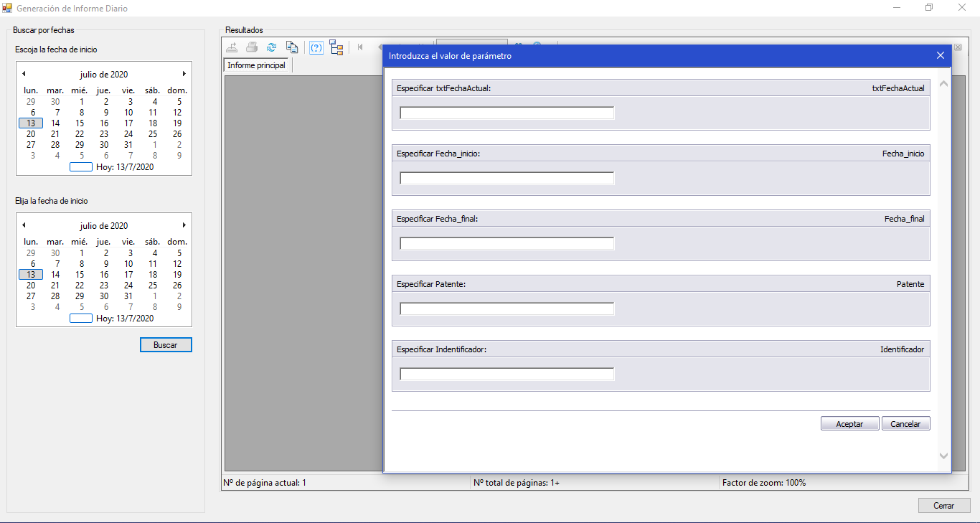Image resolution: width=980 pixels, height=523 pixels.
Task: Click the copy icon in report toolbar
Action: pyautogui.click(x=292, y=47)
